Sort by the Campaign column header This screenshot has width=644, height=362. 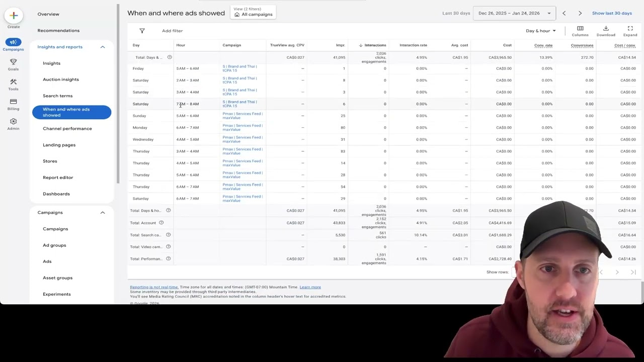click(x=232, y=45)
